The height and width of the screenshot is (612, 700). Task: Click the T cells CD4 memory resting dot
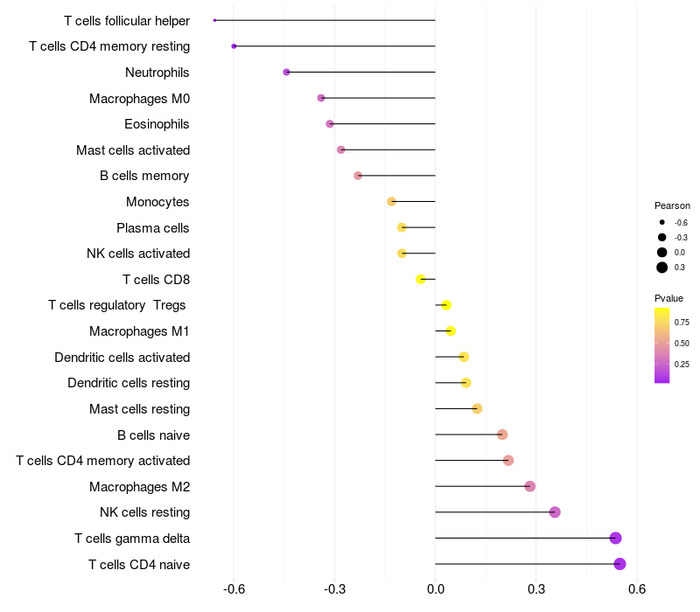click(x=234, y=46)
